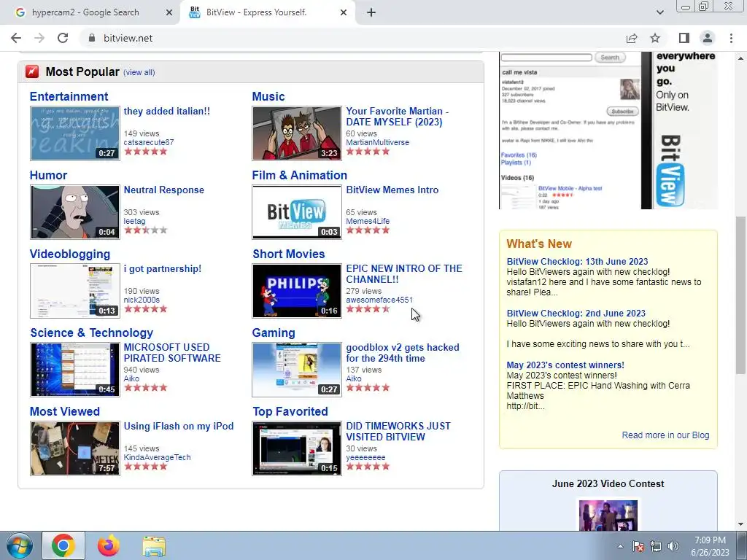Image resolution: width=747 pixels, height=560 pixels.
Task: Open Windows Explorer from the taskbar
Action: pos(154,545)
